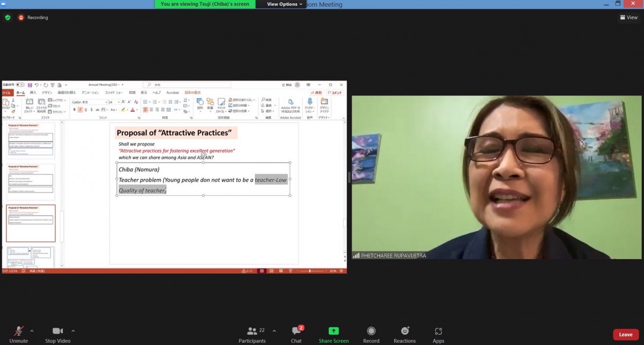644x345 pixels.
Task: Open the Acrobat ribbon tab
Action: coord(172,93)
